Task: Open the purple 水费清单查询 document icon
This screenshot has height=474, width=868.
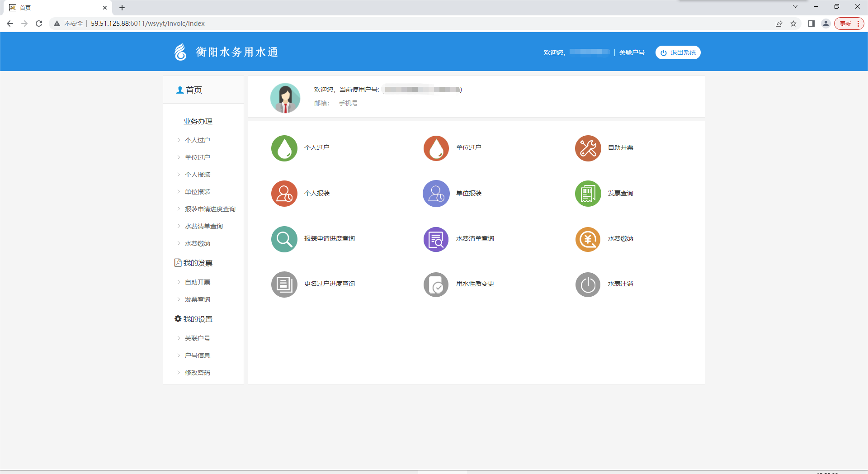Action: [436, 239]
